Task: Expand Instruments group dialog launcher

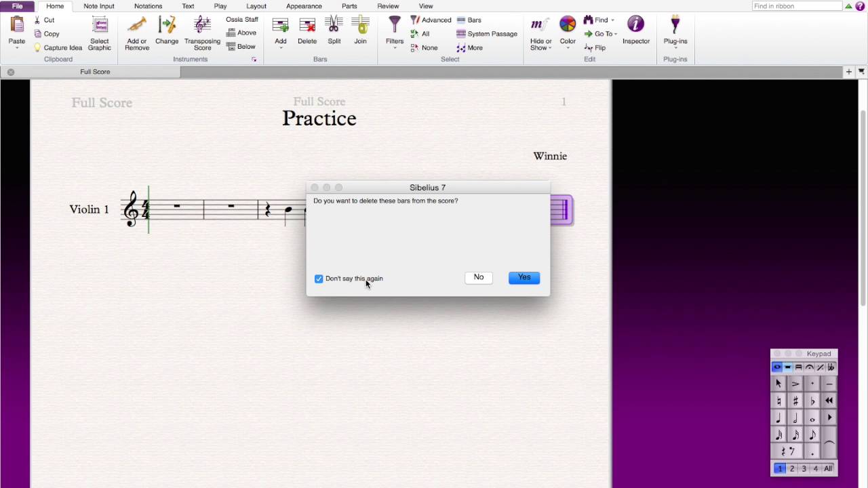Action: tap(254, 60)
